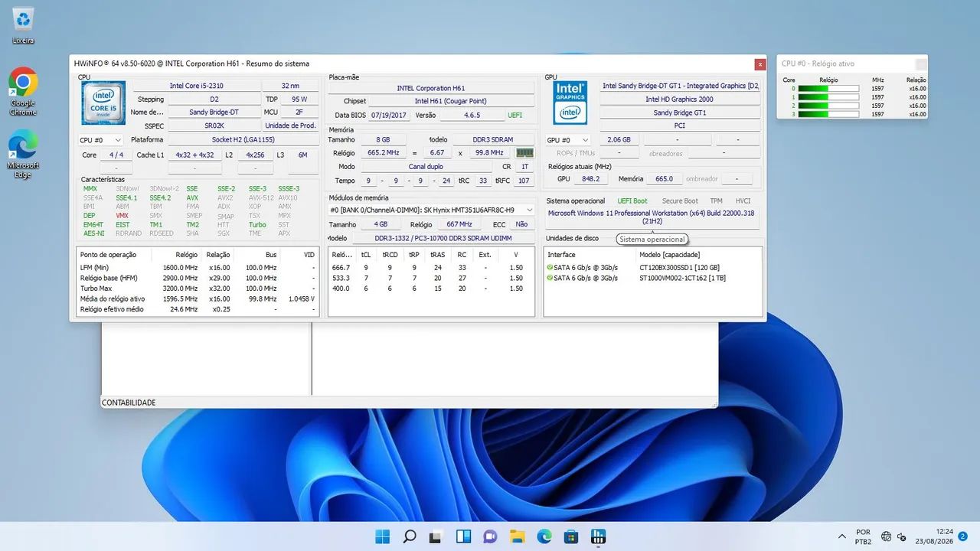Open the GPU #0 selector dropdown
The width and height of the screenshot is (980, 551).
[x=567, y=140]
